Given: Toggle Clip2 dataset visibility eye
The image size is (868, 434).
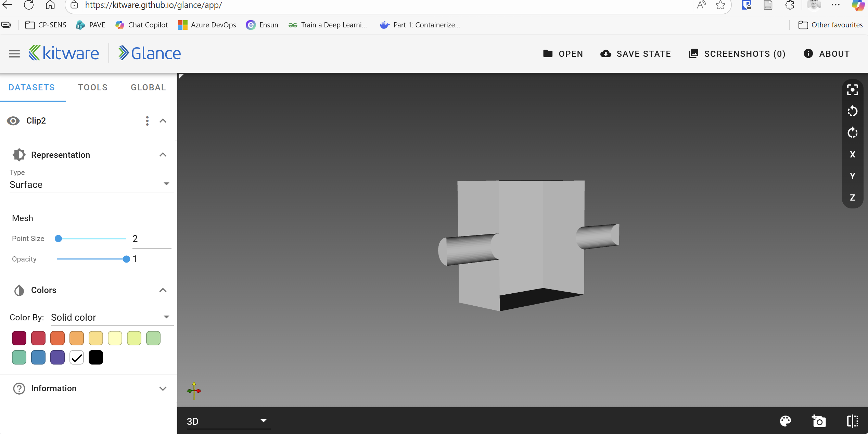Looking at the screenshot, I should (x=13, y=121).
